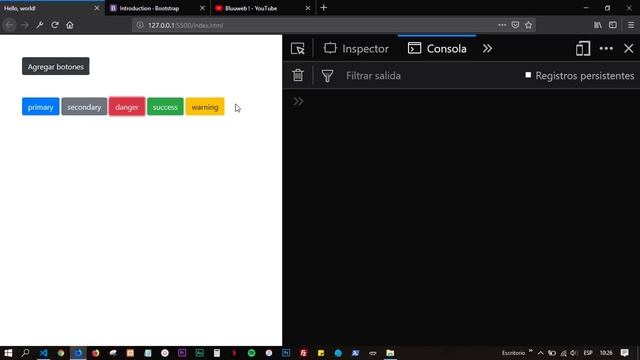The width and height of the screenshot is (640, 360).
Task: Open Chrome from the taskbar
Action: (61, 353)
